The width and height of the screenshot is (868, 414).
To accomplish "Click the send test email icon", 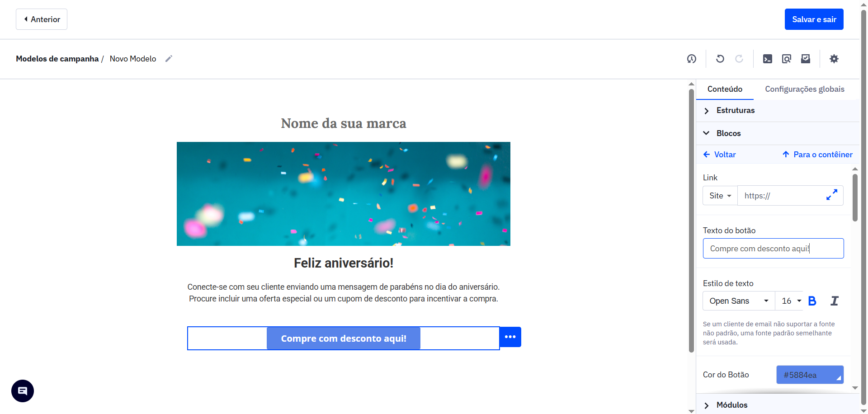I will pos(806,59).
